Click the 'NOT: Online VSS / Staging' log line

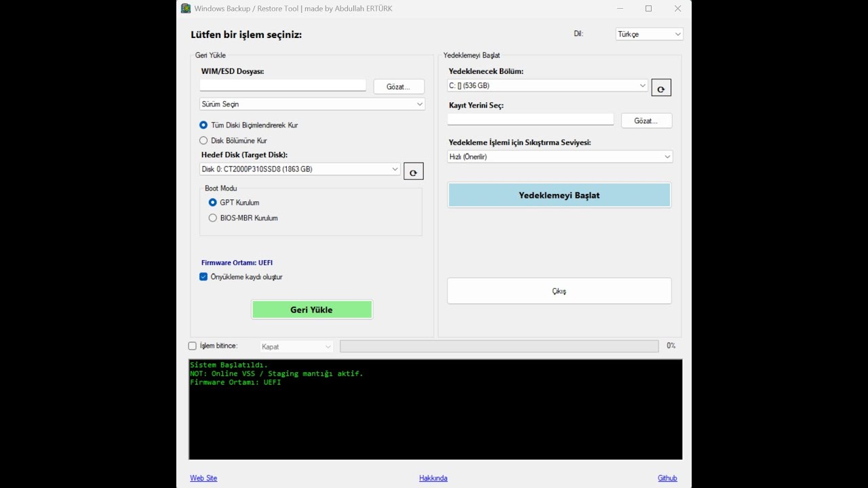pos(277,373)
